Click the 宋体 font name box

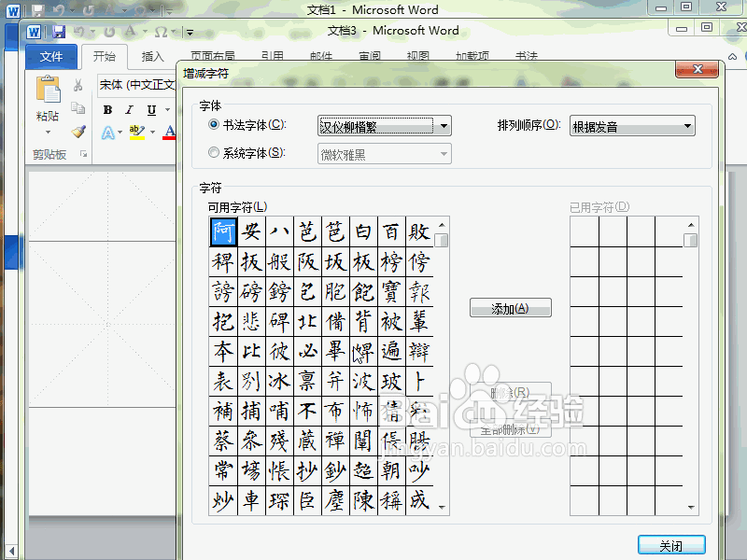(136, 85)
